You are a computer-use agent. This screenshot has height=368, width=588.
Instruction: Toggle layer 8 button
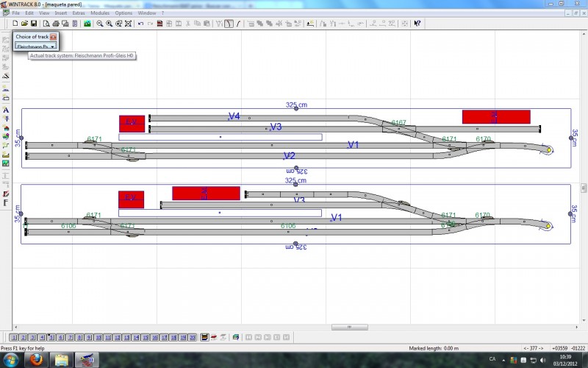point(79,337)
